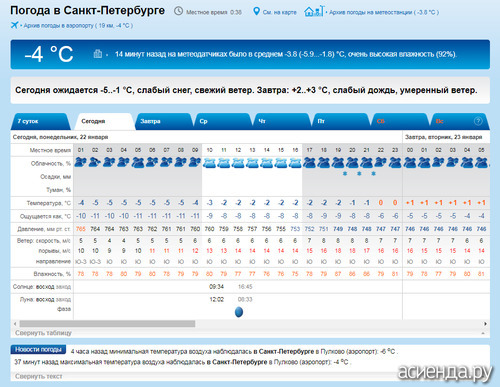The height and width of the screenshot is (387, 500).
Task: Click the clock icon beside local time
Action: [179, 11]
